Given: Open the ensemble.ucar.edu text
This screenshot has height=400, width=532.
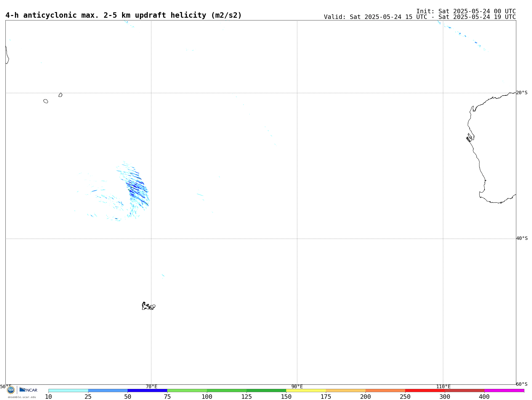Looking at the screenshot, I should (22, 397).
